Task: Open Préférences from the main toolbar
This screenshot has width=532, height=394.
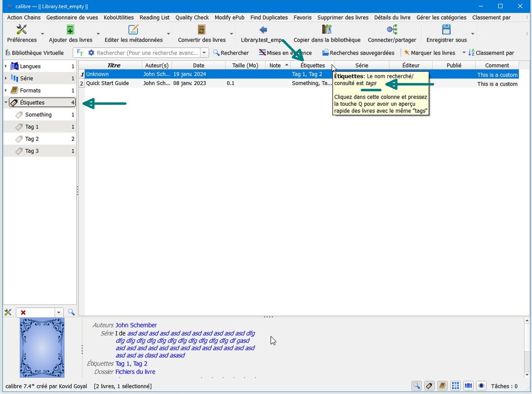Action: pos(22,30)
